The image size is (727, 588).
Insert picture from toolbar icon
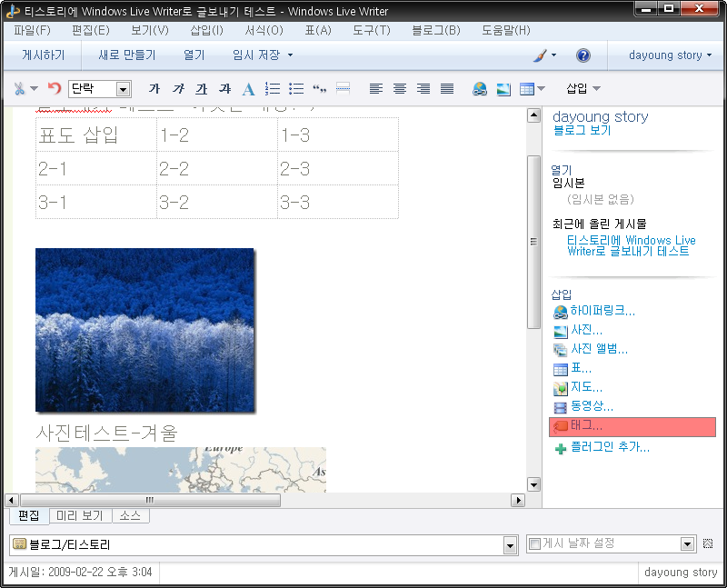503,88
